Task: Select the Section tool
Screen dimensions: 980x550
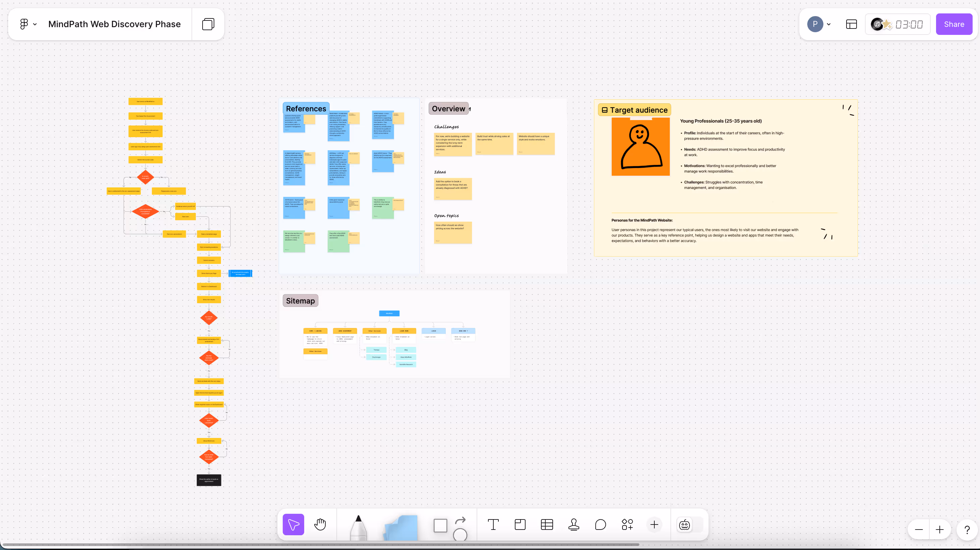Action: click(x=520, y=525)
